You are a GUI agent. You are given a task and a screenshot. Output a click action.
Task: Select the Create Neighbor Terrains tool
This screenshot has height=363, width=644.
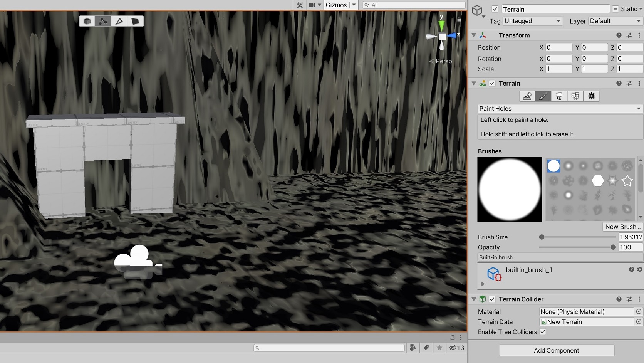(x=527, y=96)
